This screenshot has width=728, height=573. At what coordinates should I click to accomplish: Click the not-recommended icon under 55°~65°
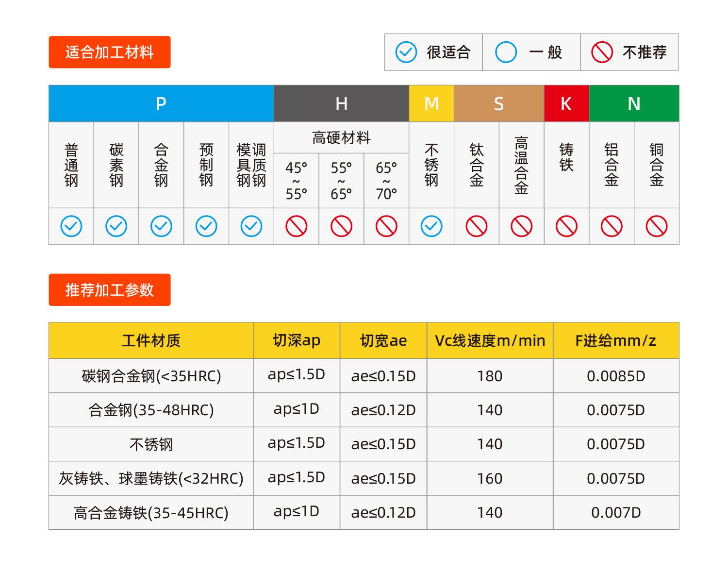click(x=341, y=226)
